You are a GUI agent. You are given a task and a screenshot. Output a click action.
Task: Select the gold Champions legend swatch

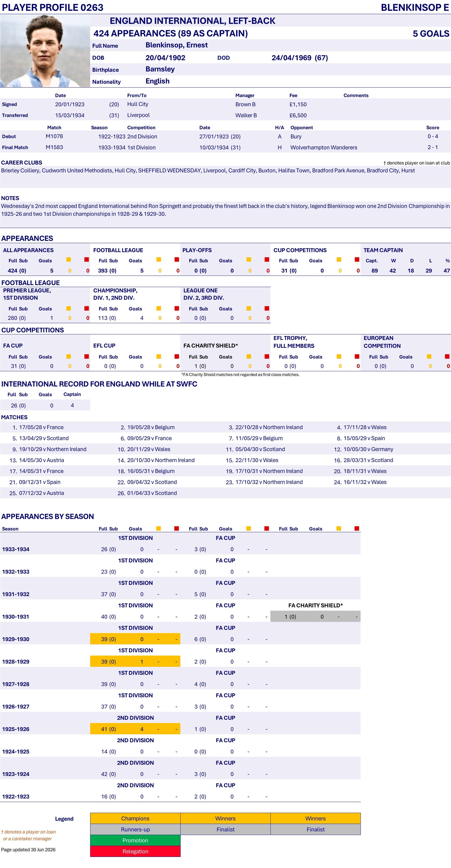click(135, 818)
